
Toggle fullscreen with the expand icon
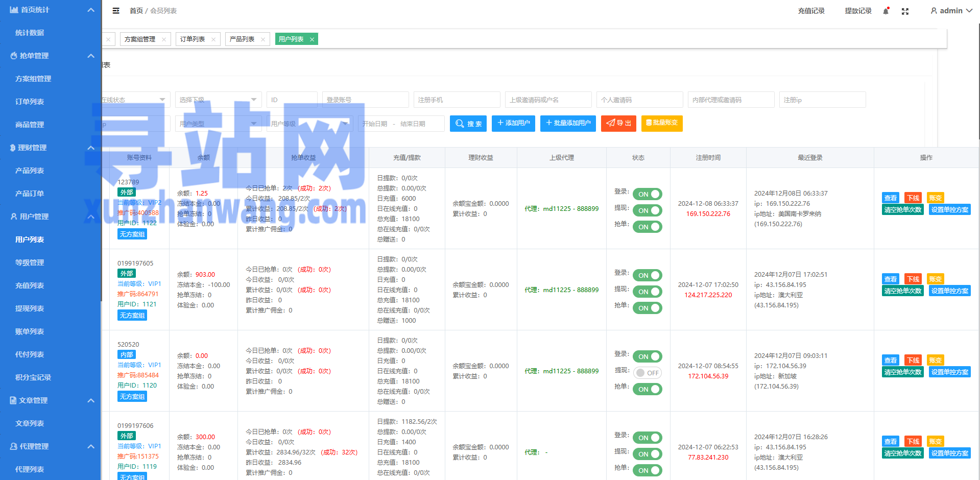[x=905, y=11]
